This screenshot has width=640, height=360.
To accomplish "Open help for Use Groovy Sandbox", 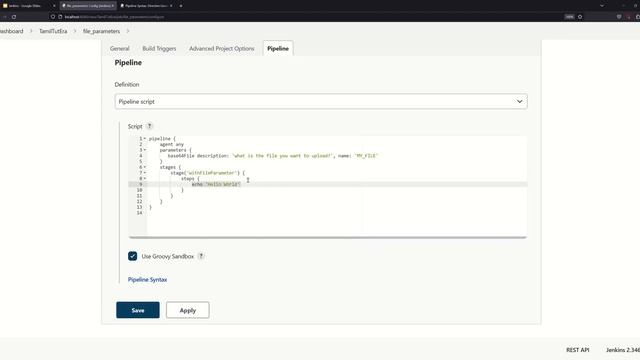I will [x=201, y=256].
